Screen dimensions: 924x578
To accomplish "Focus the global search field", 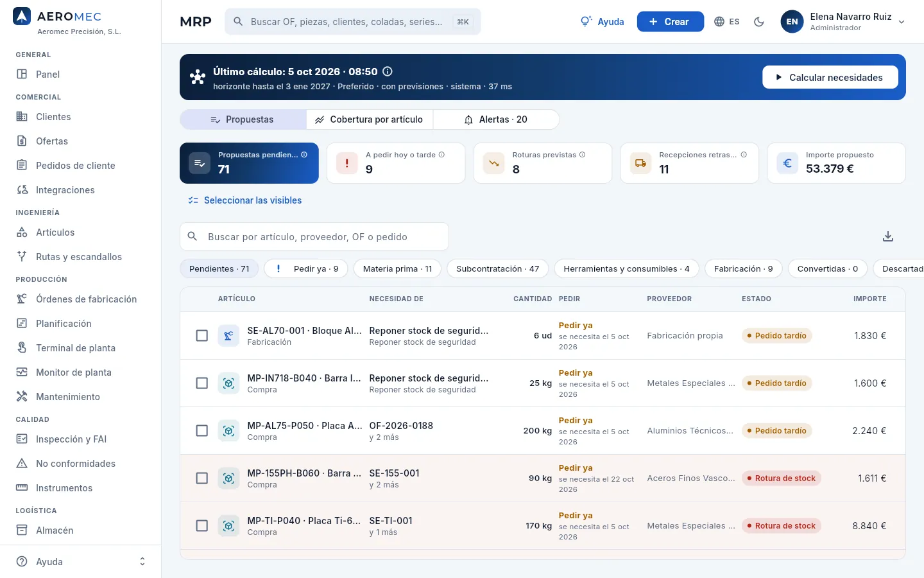I will 353,22.
